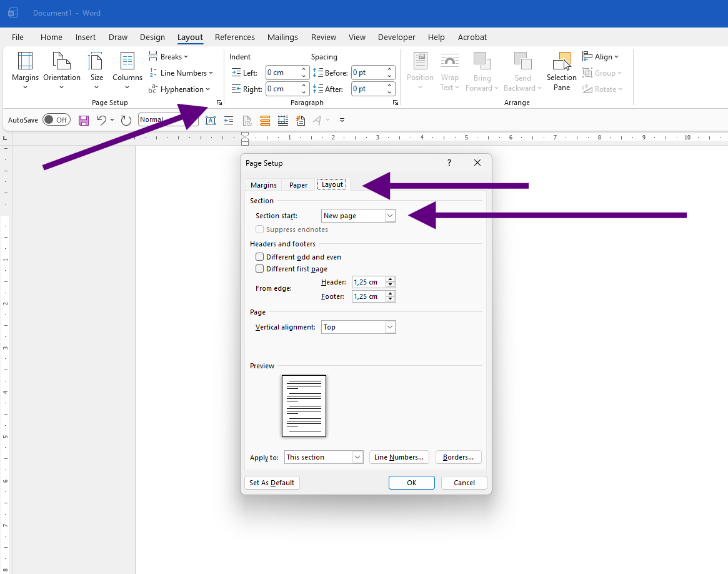Click the page preview thumbnail
Screen dimensions: 728x574
[x=304, y=406]
